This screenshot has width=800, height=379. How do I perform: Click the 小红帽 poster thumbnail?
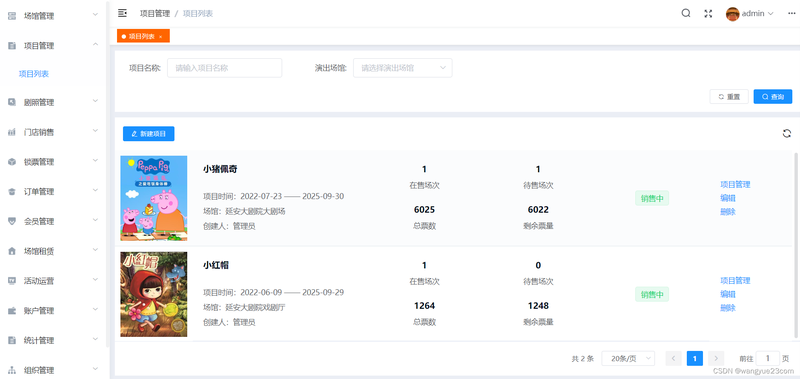[154, 294]
